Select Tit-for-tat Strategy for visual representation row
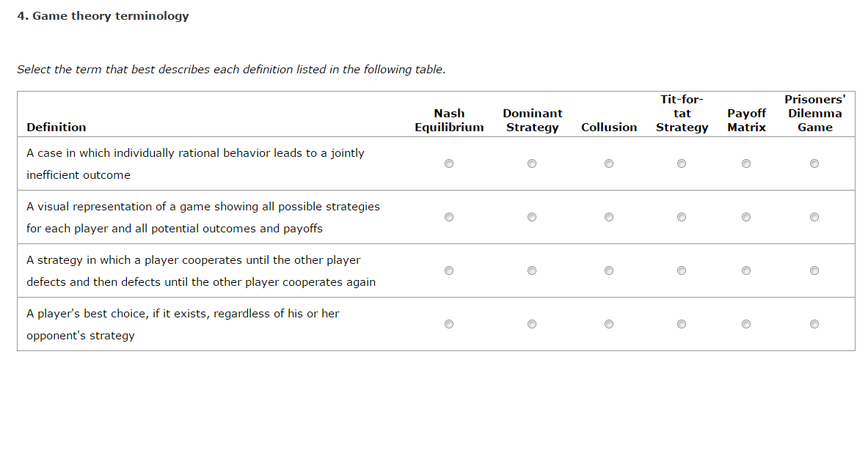This screenshot has height=475, width=868. click(x=682, y=217)
